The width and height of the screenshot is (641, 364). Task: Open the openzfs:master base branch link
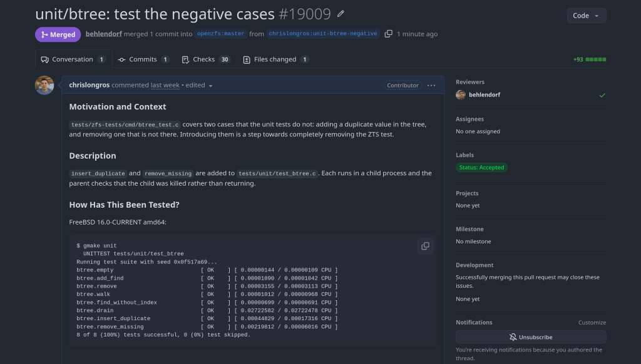221,34
